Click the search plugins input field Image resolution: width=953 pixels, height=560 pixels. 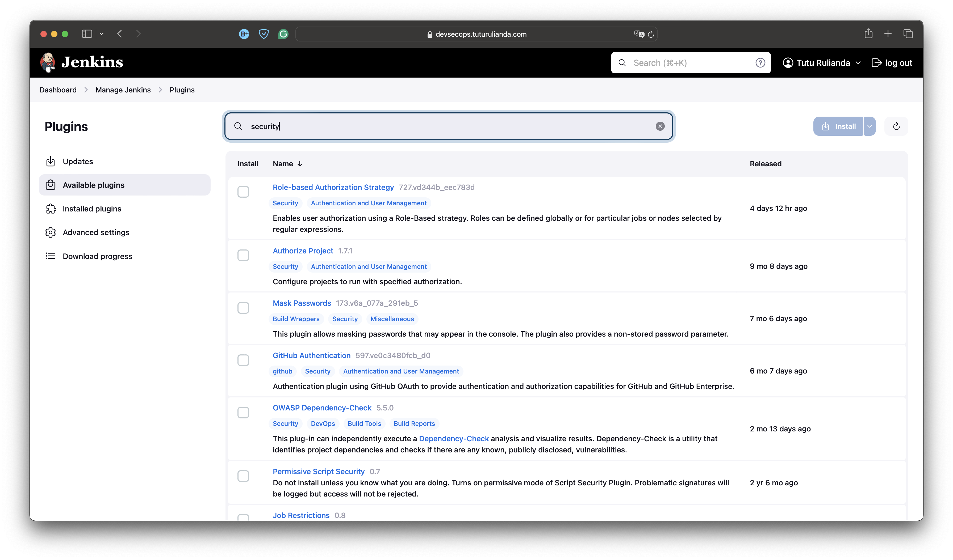[x=448, y=126]
